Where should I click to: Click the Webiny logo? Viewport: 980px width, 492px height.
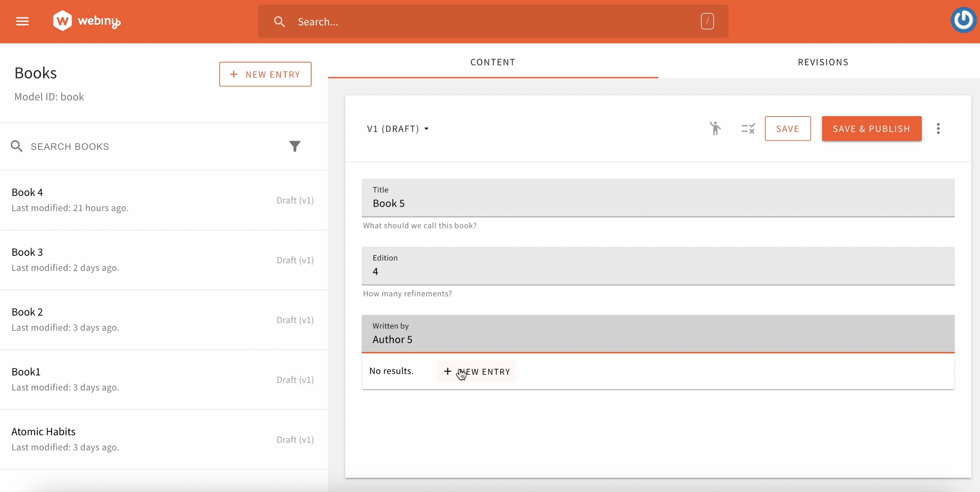(x=86, y=20)
